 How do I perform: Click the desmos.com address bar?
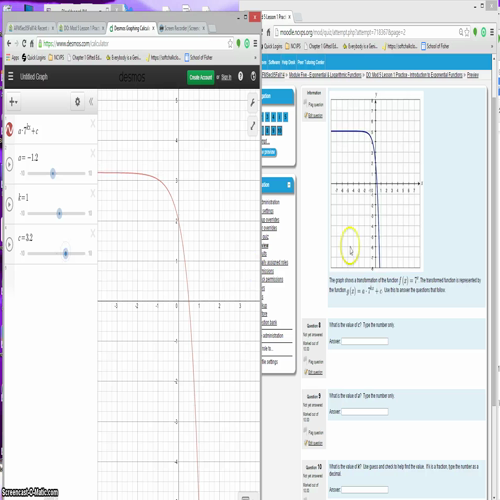tap(133, 43)
